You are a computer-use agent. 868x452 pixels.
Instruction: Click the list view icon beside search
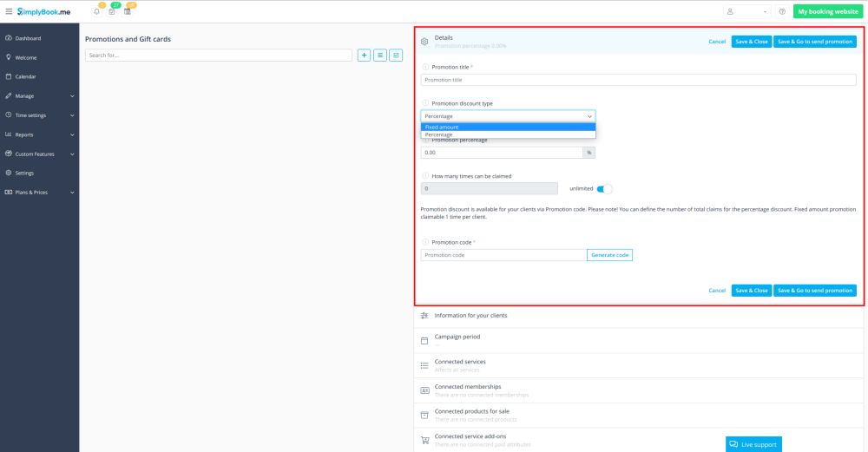pos(380,55)
